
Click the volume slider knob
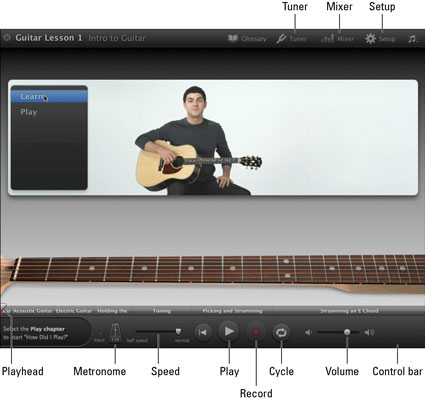click(x=347, y=332)
